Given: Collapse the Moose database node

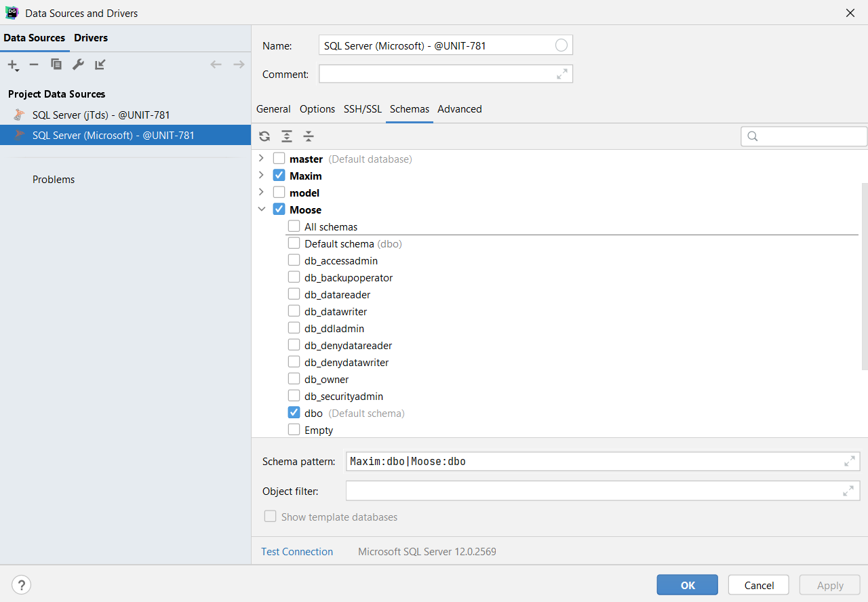Looking at the screenshot, I should 261,209.
